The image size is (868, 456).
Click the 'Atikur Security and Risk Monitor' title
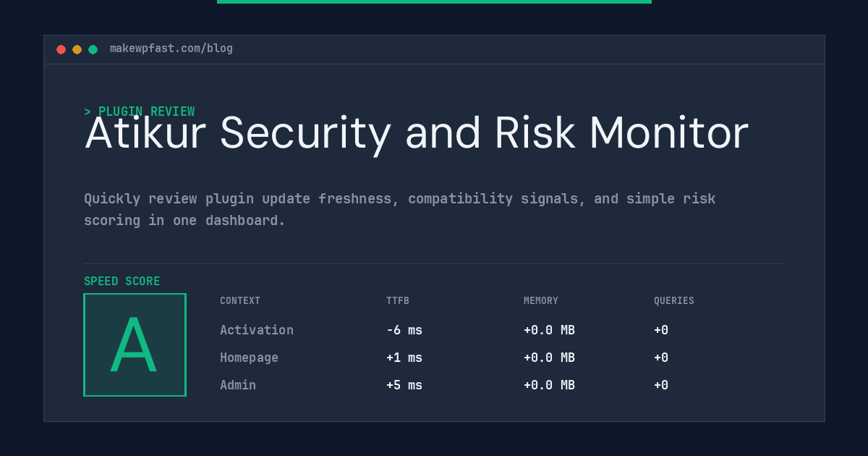pyautogui.click(x=417, y=133)
